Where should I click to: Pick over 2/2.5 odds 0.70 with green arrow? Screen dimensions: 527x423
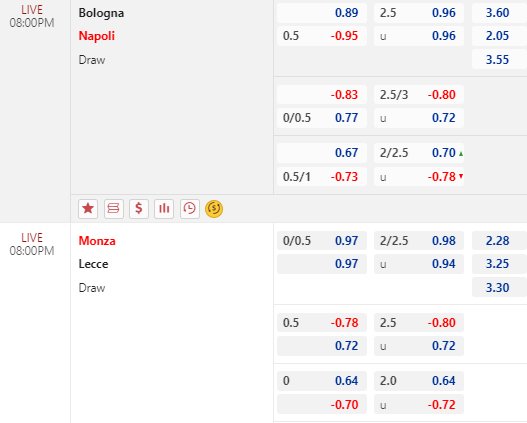(419, 153)
